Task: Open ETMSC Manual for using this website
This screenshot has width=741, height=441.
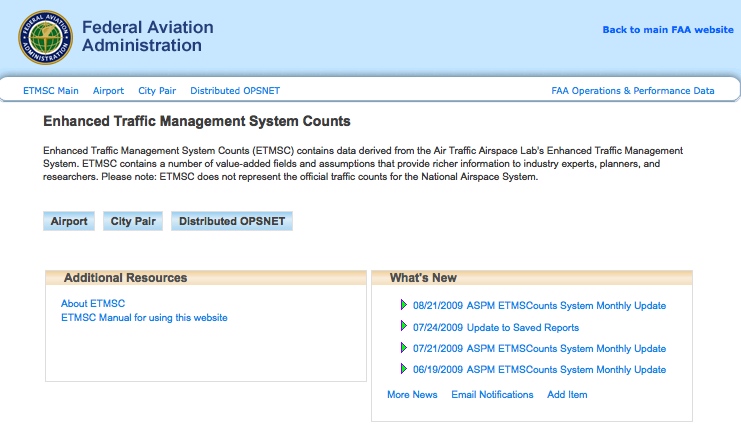Action: coord(144,318)
